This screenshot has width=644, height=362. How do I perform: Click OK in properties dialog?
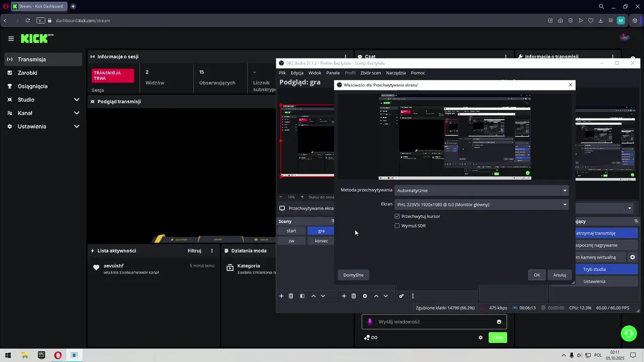[537, 275]
